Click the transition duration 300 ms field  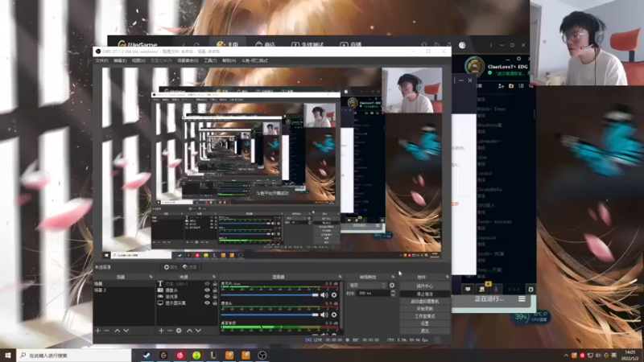click(x=373, y=294)
